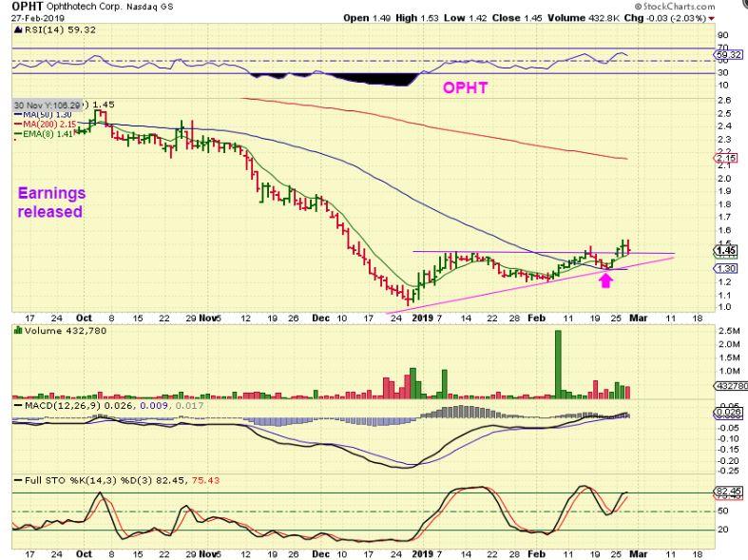
Task: Click the MA(200) 2.15 legend entry
Action: [45, 124]
